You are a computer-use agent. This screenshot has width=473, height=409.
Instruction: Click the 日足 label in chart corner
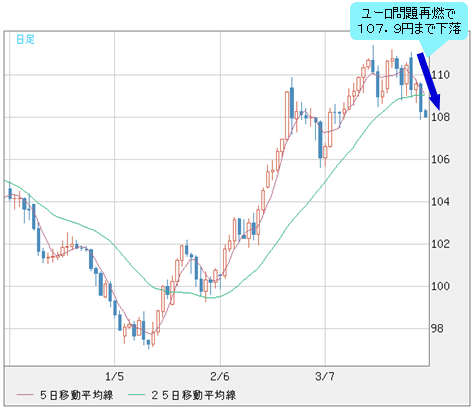pyautogui.click(x=25, y=40)
